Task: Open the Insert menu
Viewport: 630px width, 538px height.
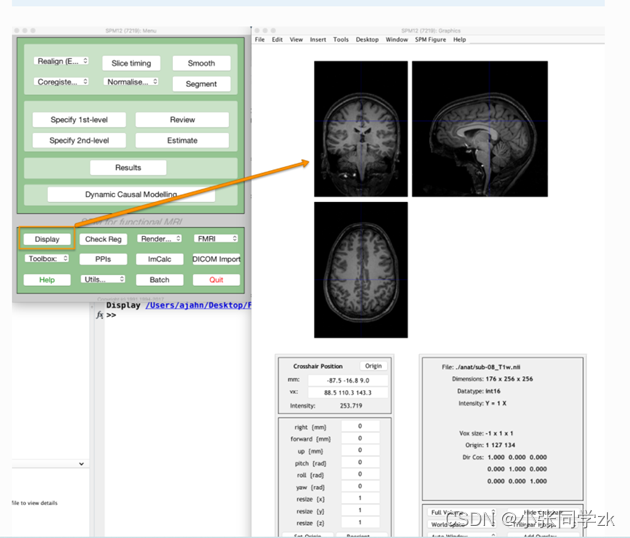Action: click(318, 39)
